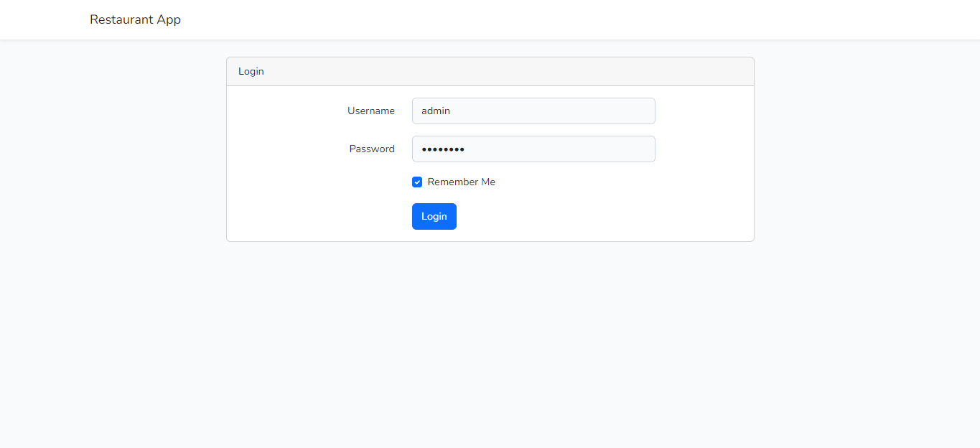Image resolution: width=980 pixels, height=448 pixels.
Task: Open the app via Restaurant App header
Action: [135, 19]
